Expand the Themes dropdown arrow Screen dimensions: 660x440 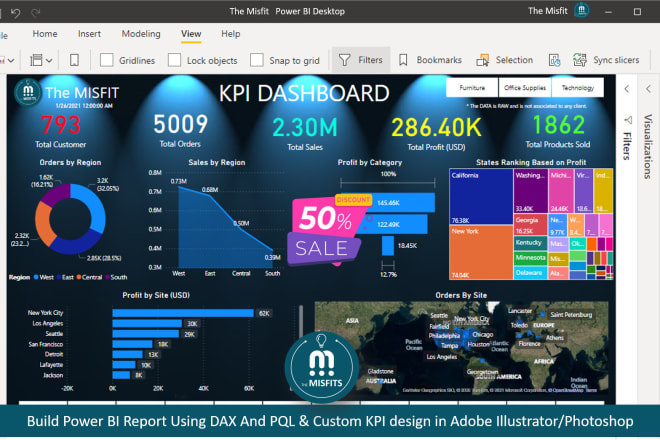pos(11,61)
